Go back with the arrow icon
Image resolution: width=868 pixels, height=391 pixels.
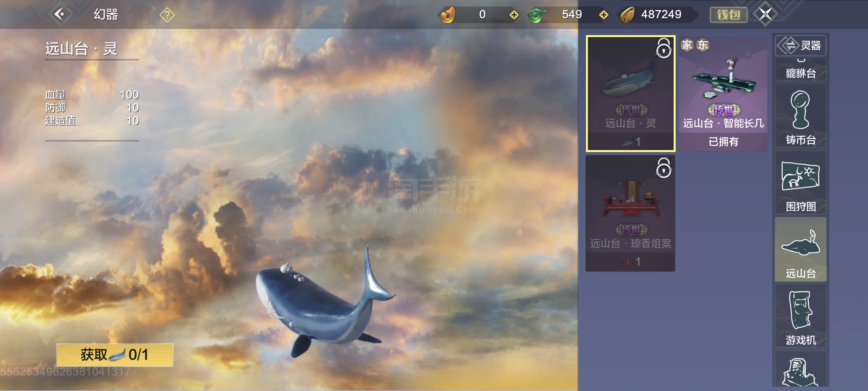click(60, 14)
